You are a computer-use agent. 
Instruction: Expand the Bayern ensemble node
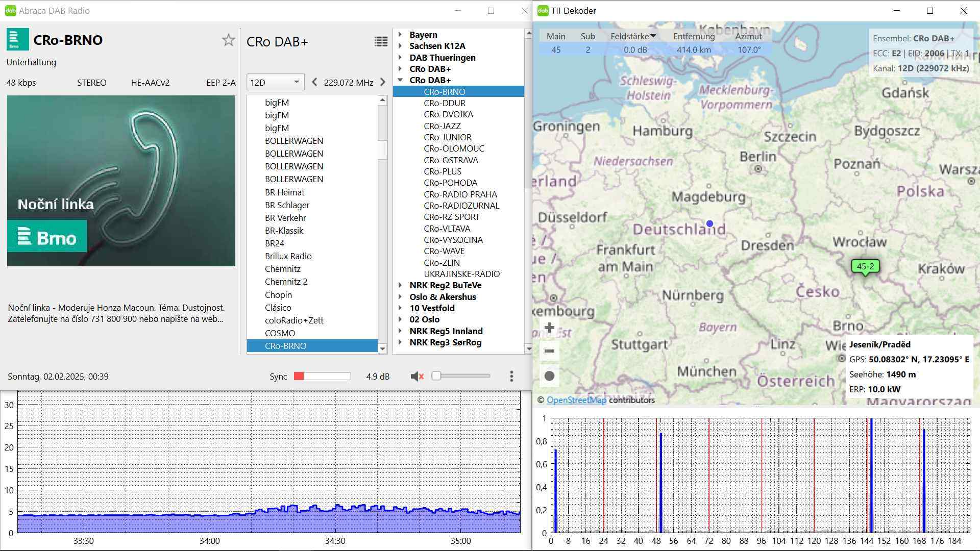400,35
